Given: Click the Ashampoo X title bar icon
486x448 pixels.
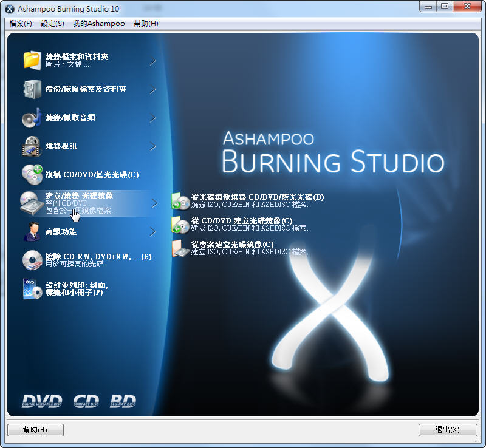Looking at the screenshot, I should [x=10, y=9].
